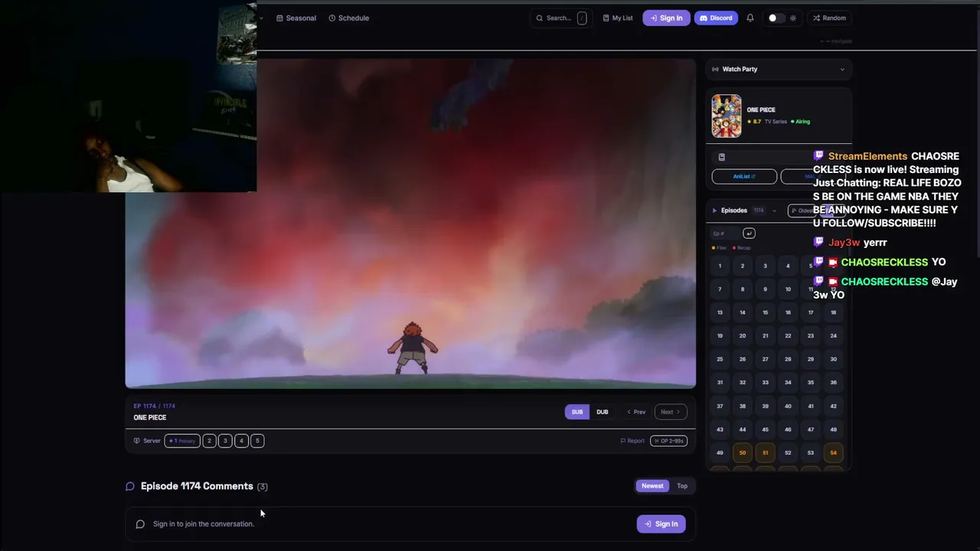Select server 4

pyautogui.click(x=241, y=441)
